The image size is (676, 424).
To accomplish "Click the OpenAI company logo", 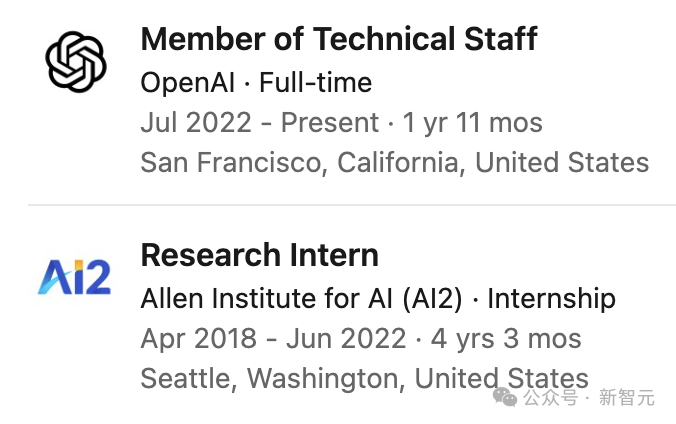I will coord(76,62).
